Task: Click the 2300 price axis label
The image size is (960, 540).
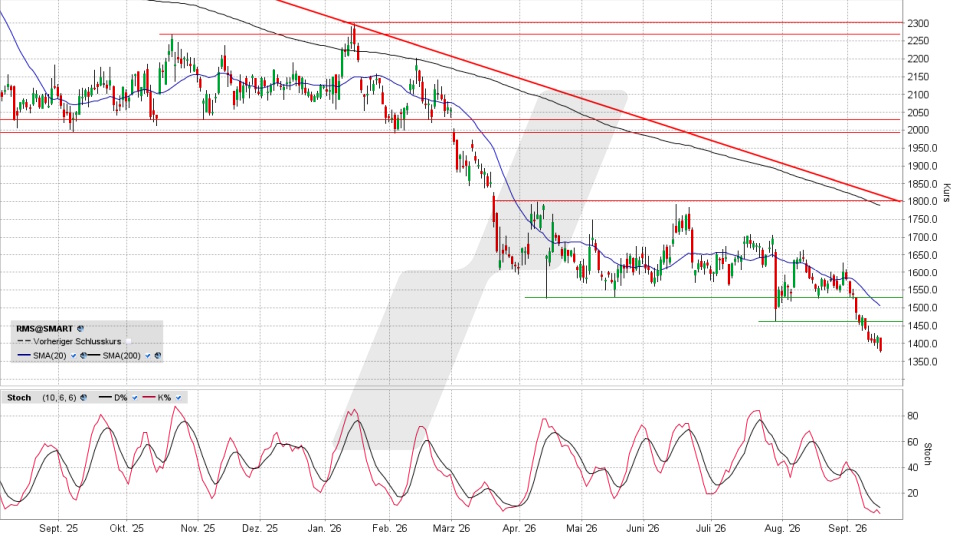Action: coord(919,24)
